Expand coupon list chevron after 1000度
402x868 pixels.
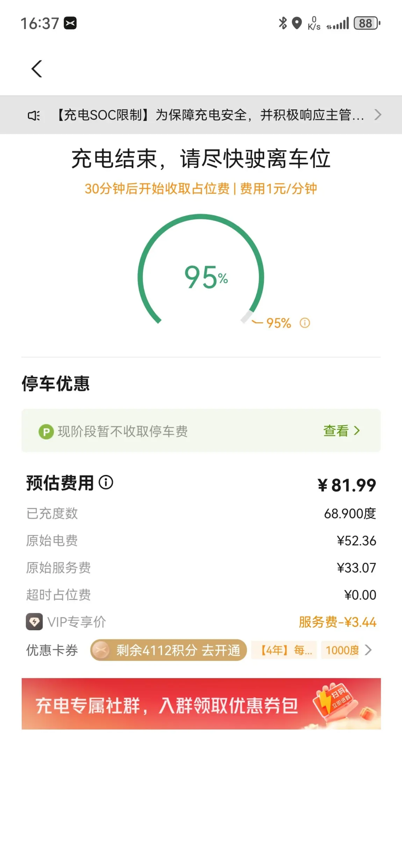tap(368, 650)
